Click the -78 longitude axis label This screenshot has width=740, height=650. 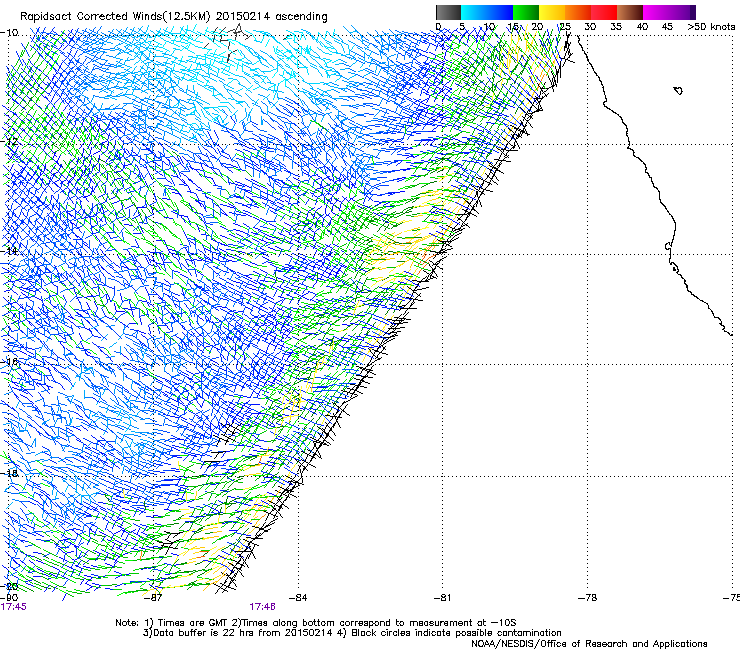click(587, 598)
